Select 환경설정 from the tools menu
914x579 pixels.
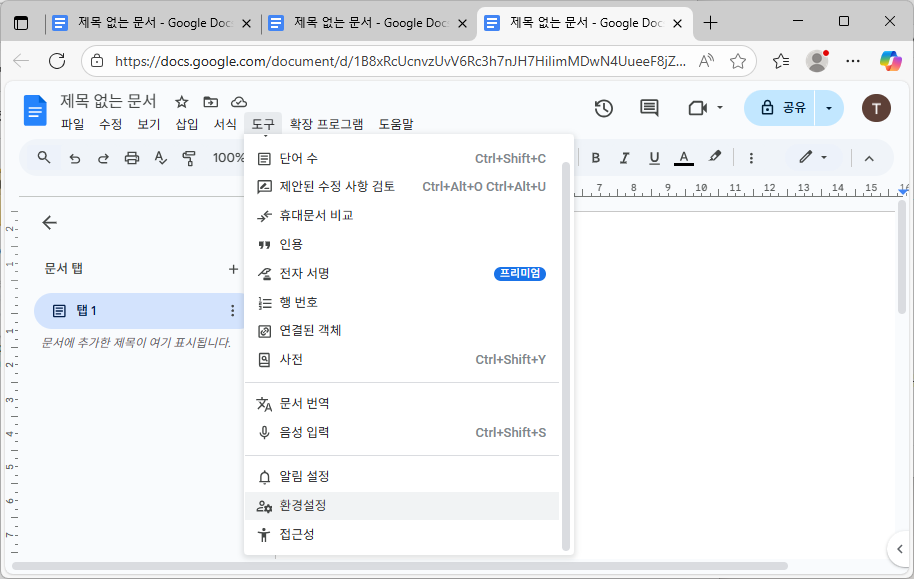coord(302,505)
